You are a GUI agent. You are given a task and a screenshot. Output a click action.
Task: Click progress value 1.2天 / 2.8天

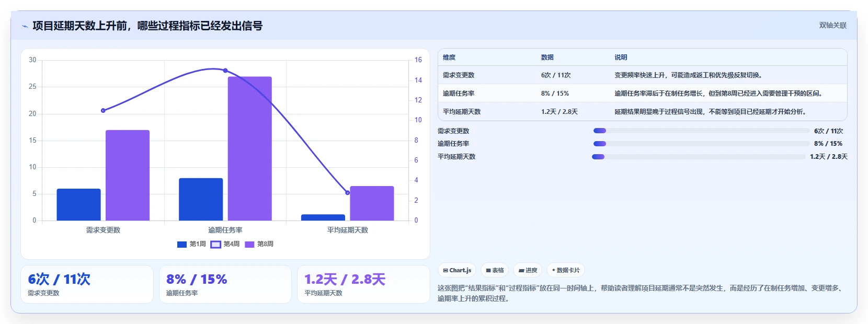tap(829, 157)
